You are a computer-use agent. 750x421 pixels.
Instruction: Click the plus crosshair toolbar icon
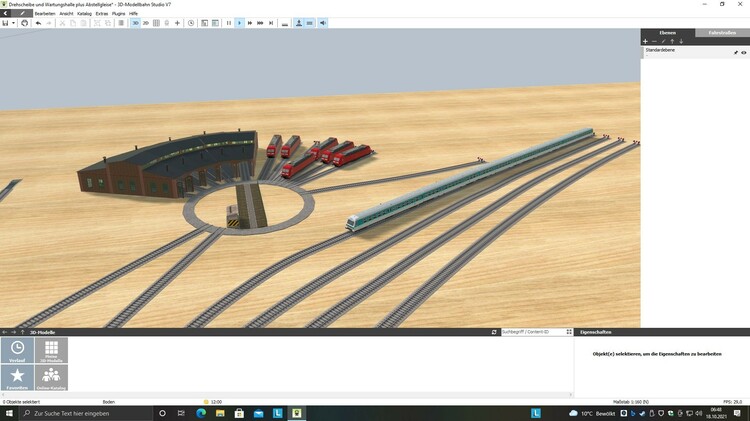pos(177,23)
